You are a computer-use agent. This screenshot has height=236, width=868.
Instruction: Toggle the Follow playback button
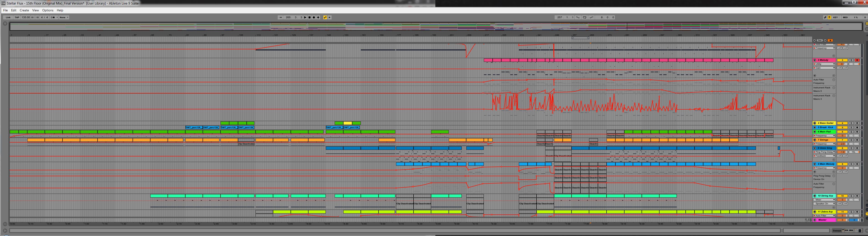(280, 18)
